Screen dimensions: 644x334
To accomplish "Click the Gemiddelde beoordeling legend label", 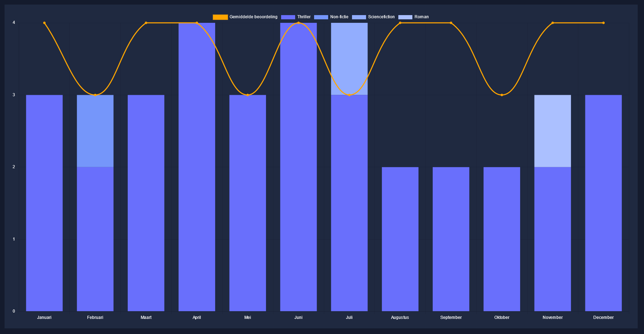I will [253, 17].
